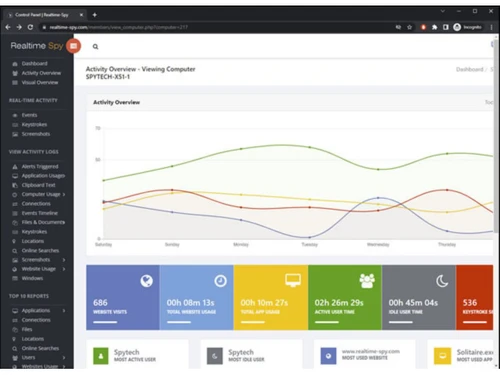Click the 00h 45m 04s idle time value
500x375 pixels.
pos(413,303)
